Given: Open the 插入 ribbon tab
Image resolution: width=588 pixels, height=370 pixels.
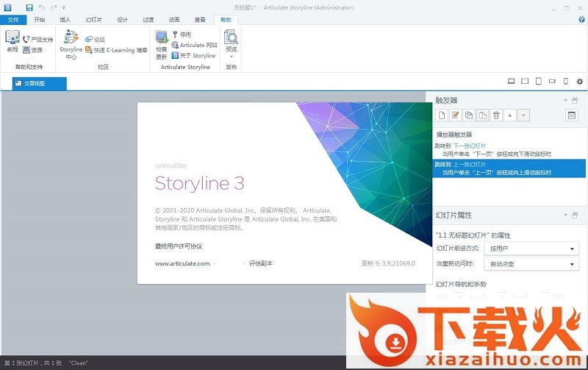Looking at the screenshot, I should pyautogui.click(x=65, y=20).
